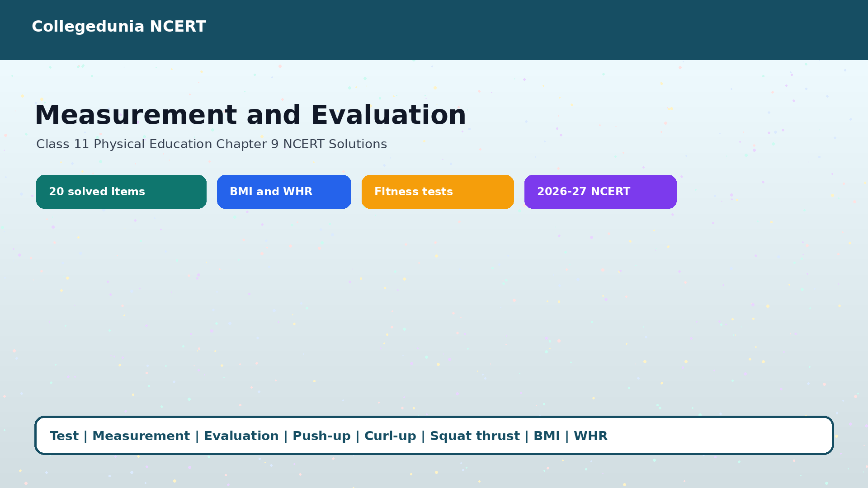Screen dimensions: 868x488
Task: Click the Collegedunia NCERT header title
Action: pyautogui.click(x=119, y=26)
